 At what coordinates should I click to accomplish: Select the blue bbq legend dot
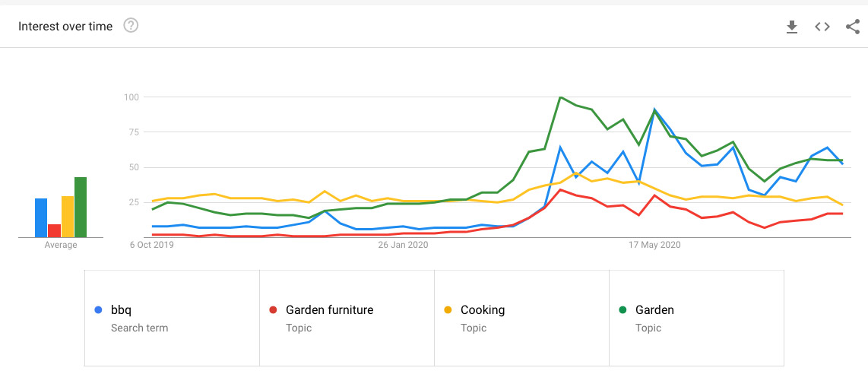tap(99, 311)
